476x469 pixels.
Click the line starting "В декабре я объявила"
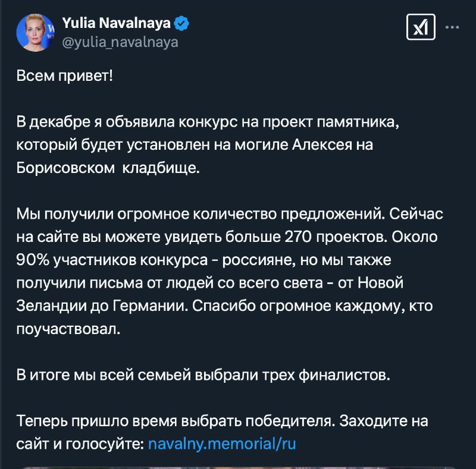click(x=208, y=122)
